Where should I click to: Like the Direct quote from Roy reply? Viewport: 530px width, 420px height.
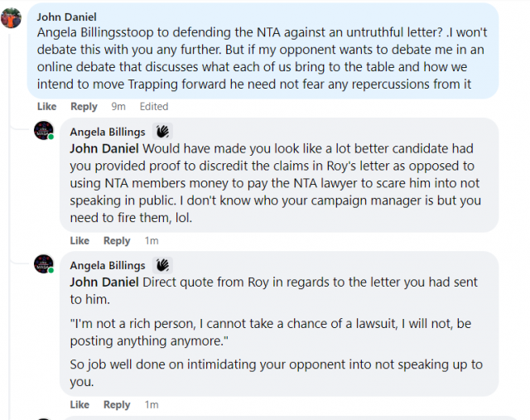click(x=79, y=404)
